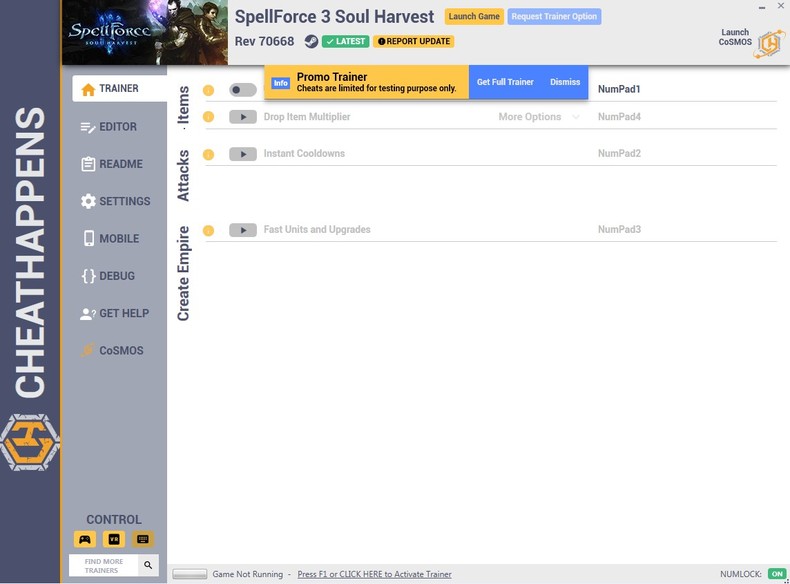The height and width of the screenshot is (584, 790).
Task: Click info icon beside Drop Item Multiplier
Action: coord(209,117)
